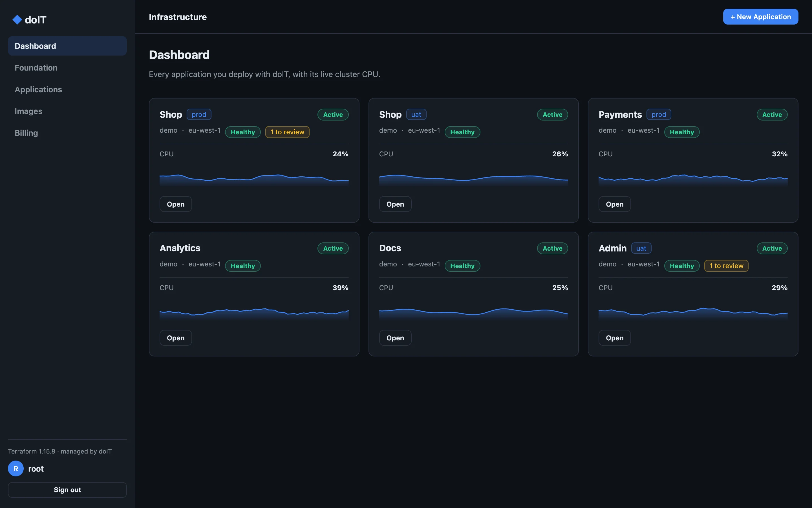Click the Active badge on Analytics card
Viewport: 812px width, 508px height.
click(x=333, y=248)
